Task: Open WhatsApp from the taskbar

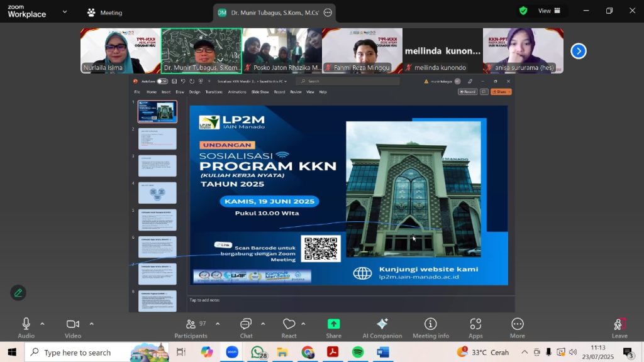Action: pyautogui.click(x=257, y=352)
